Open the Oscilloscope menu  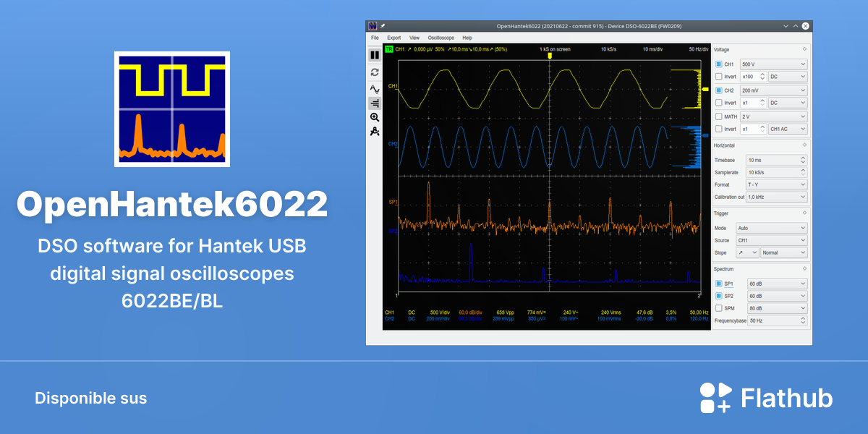[x=441, y=38]
